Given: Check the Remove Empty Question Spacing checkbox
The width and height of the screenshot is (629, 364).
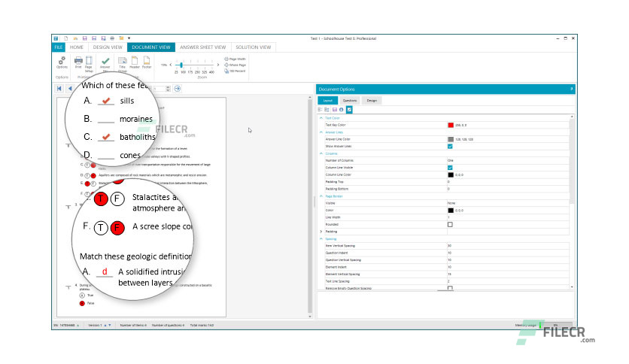Looking at the screenshot, I should (x=450, y=288).
